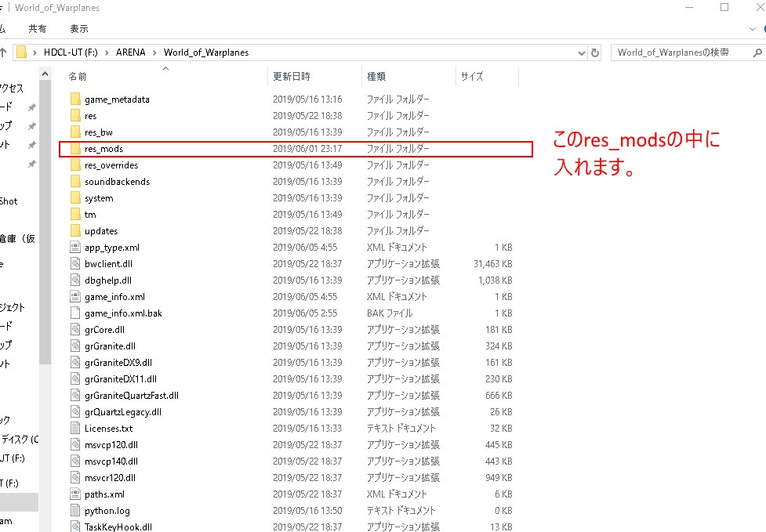Image resolution: width=766 pixels, height=532 pixels.
Task: Navigate to HDCL-UT (F:) in breadcrumb
Action: [x=71, y=52]
